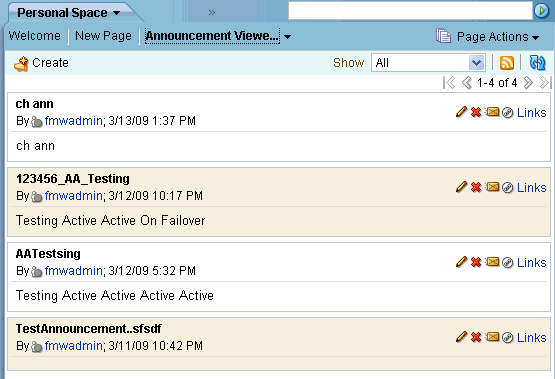Screen dimensions: 555x379
Task: Send mail for AATestsing announcement
Action: pos(492,262)
